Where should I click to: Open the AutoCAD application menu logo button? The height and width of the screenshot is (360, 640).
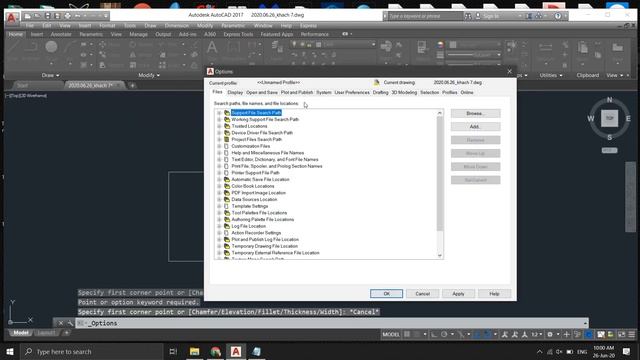(x=12, y=18)
